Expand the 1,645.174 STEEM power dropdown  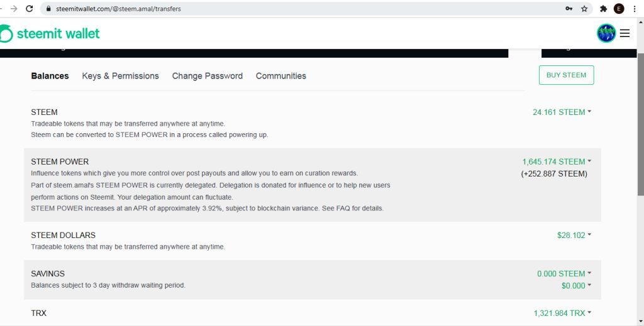(557, 161)
